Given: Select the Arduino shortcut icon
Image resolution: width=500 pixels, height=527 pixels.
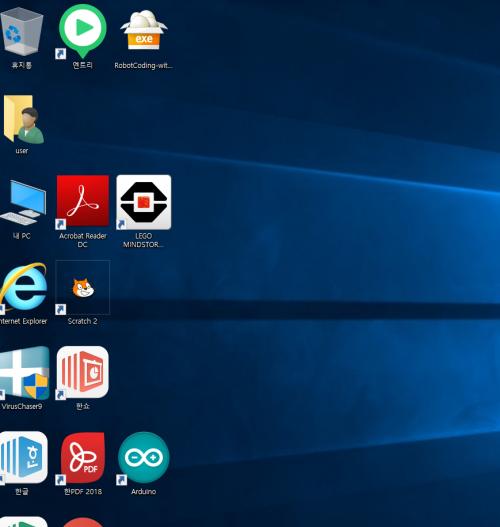Looking at the screenshot, I should (143, 458).
